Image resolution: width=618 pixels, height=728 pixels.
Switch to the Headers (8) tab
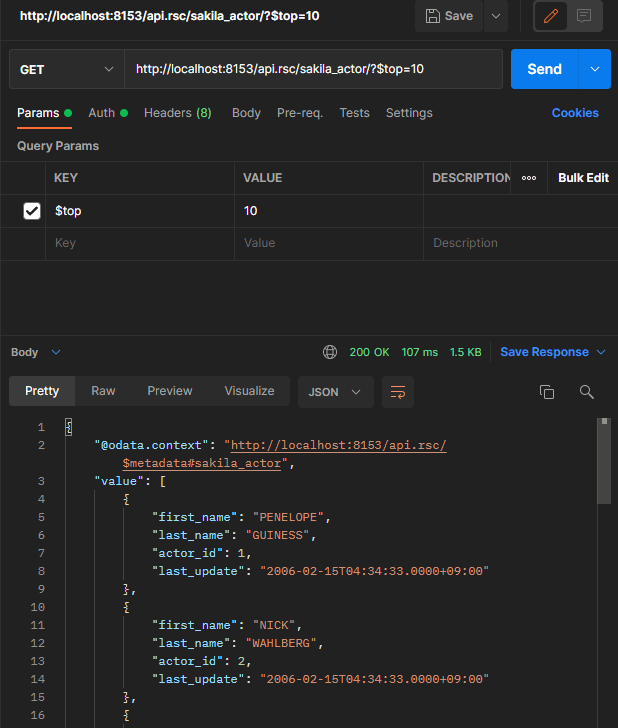coord(177,113)
